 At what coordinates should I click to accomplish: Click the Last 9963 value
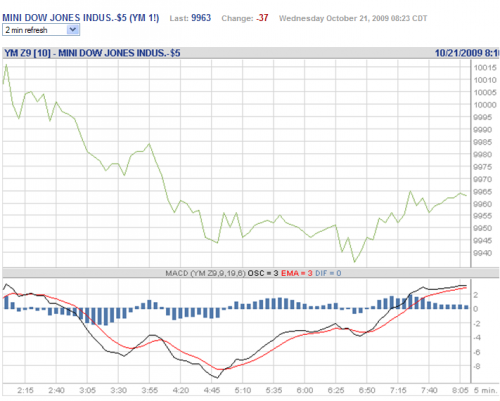[x=201, y=18]
